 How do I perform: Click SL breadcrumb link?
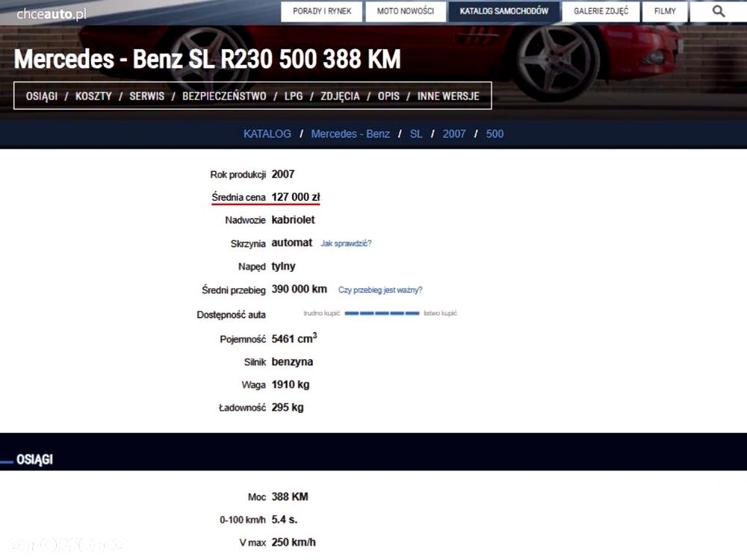(x=416, y=134)
